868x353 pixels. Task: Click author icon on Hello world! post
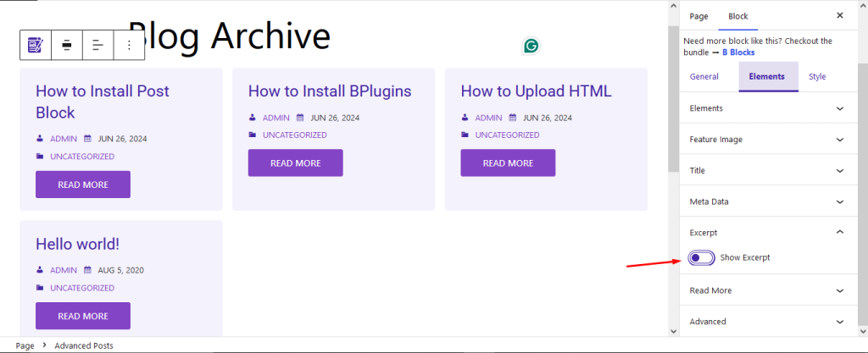(x=40, y=271)
